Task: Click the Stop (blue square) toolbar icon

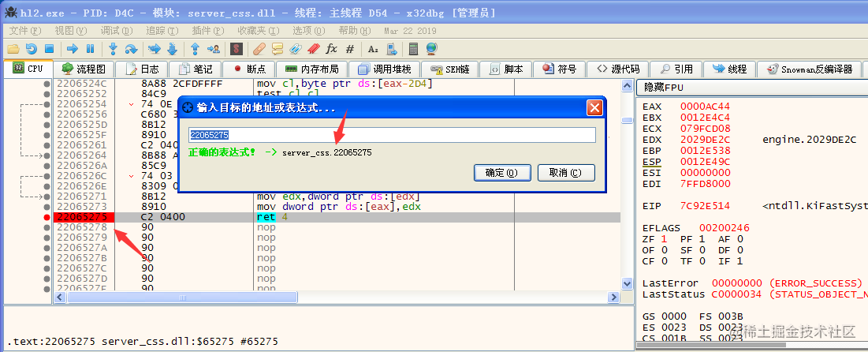Action: click(49, 50)
